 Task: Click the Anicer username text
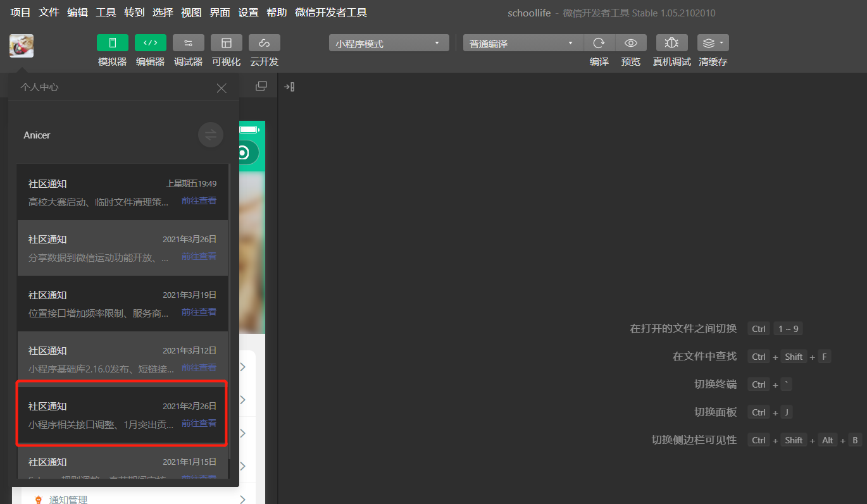(x=37, y=135)
